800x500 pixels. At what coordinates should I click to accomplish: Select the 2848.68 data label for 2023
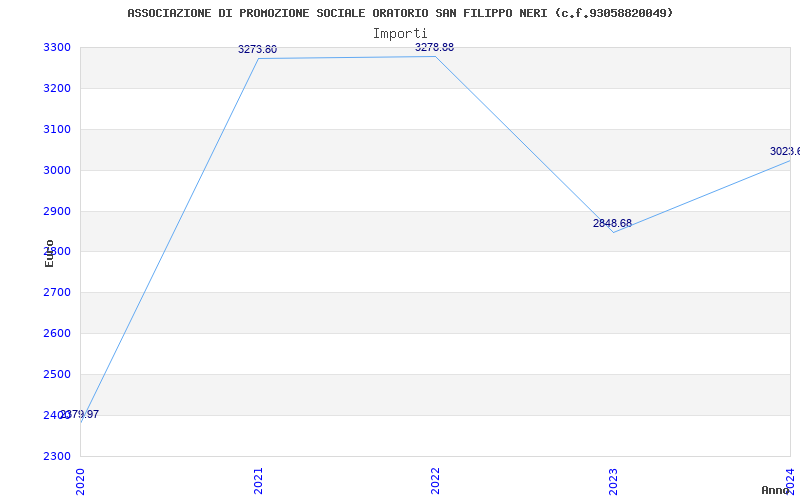[x=612, y=223]
